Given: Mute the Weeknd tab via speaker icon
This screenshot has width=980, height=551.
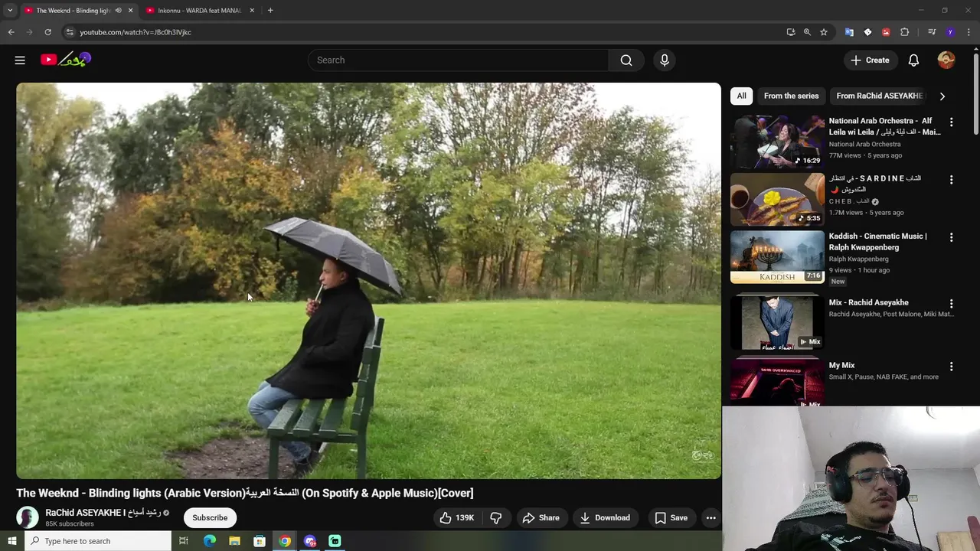Looking at the screenshot, I should (x=118, y=10).
